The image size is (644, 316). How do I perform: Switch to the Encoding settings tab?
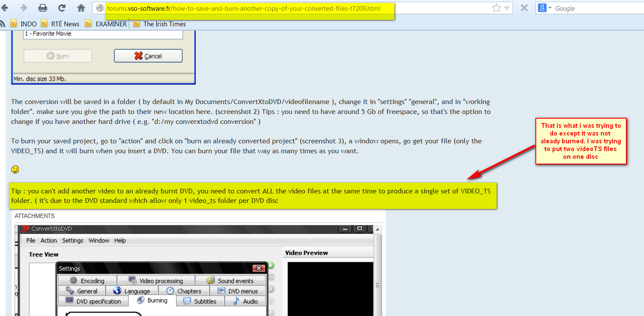87,281
